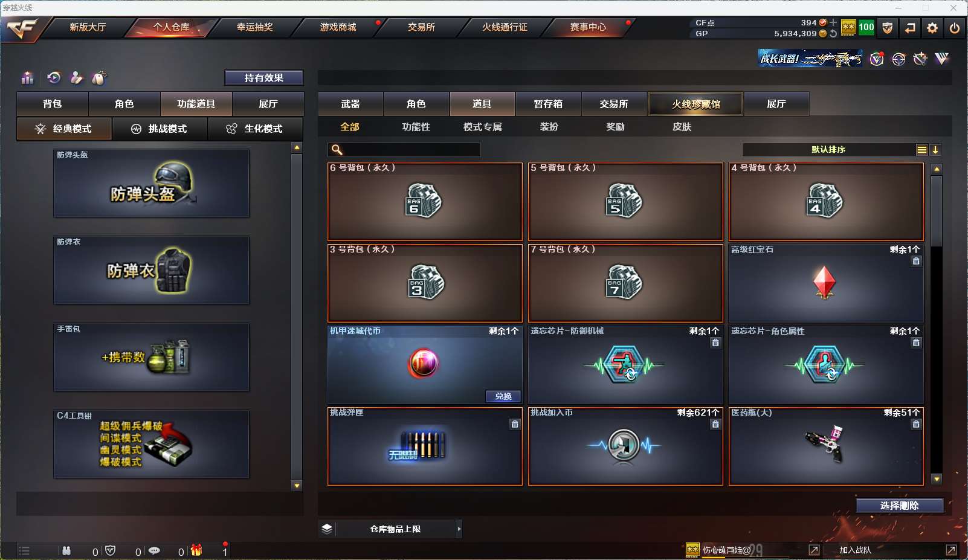Image resolution: width=968 pixels, height=560 pixels.
Task: Select 生化模式 mode
Action: pyautogui.click(x=256, y=129)
